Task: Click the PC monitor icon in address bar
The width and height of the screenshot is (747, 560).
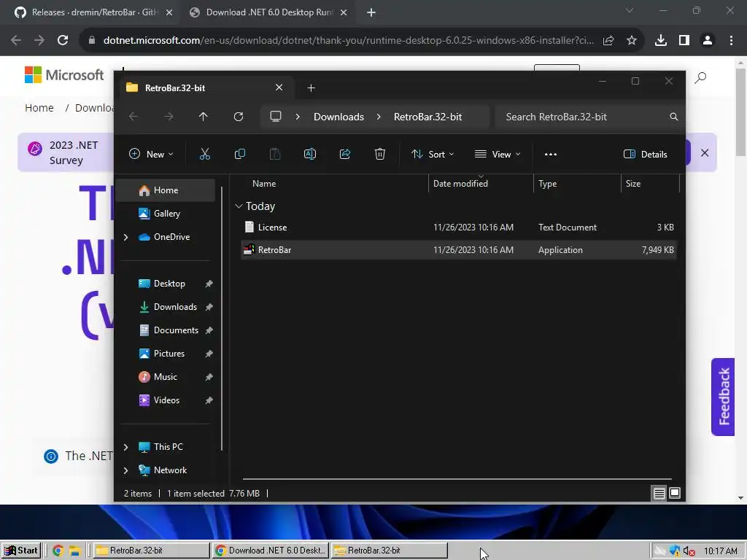Action: tap(275, 117)
